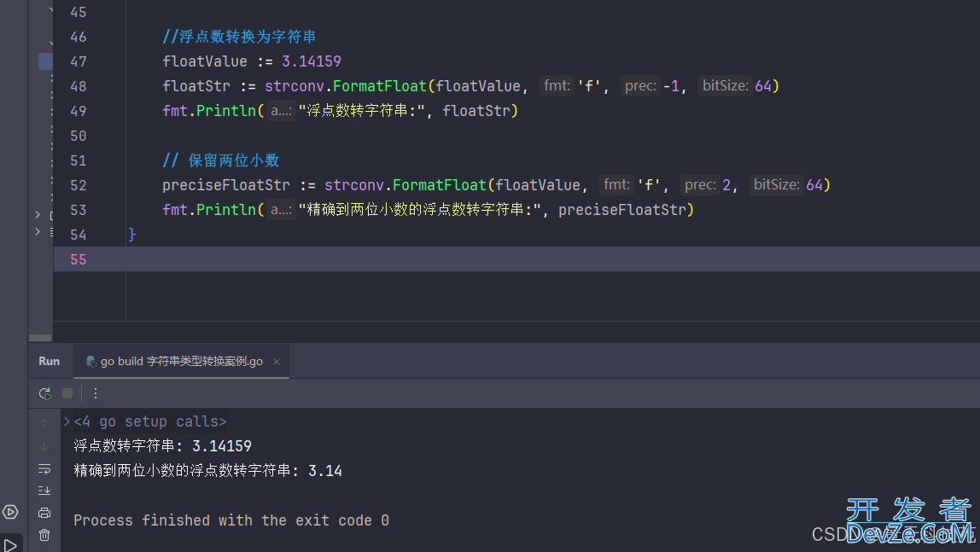Click the Run panel title label
Screen dimensions: 980x552
tap(50, 361)
